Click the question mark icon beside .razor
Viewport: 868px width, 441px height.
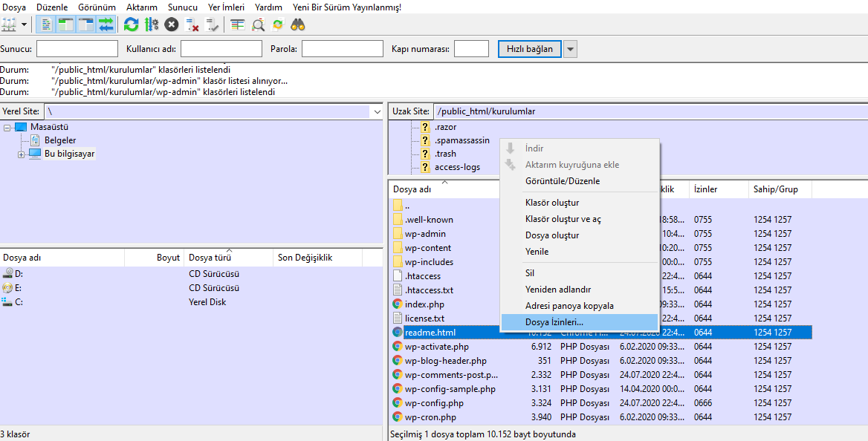tap(425, 127)
